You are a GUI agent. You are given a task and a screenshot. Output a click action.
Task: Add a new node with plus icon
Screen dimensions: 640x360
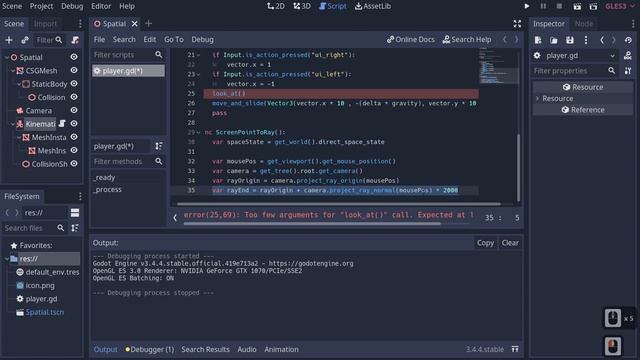[x=9, y=40]
